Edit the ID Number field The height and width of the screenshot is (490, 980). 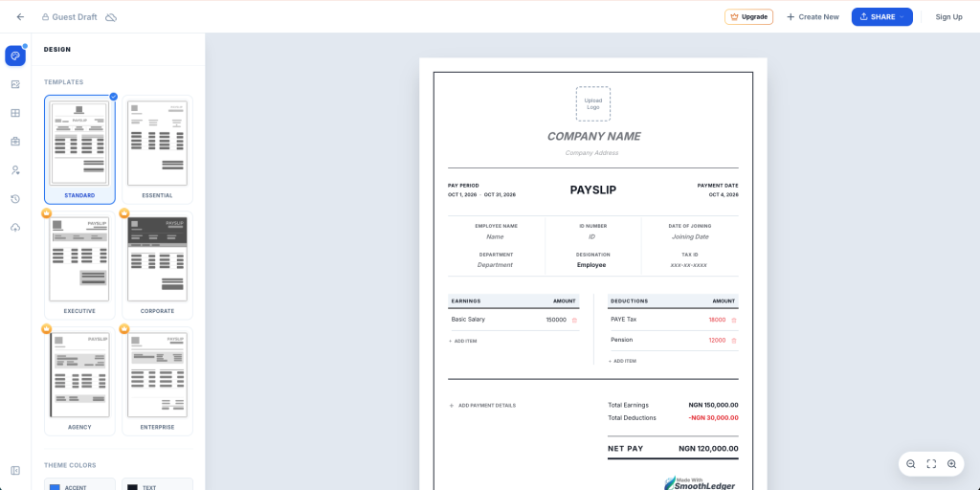591,237
